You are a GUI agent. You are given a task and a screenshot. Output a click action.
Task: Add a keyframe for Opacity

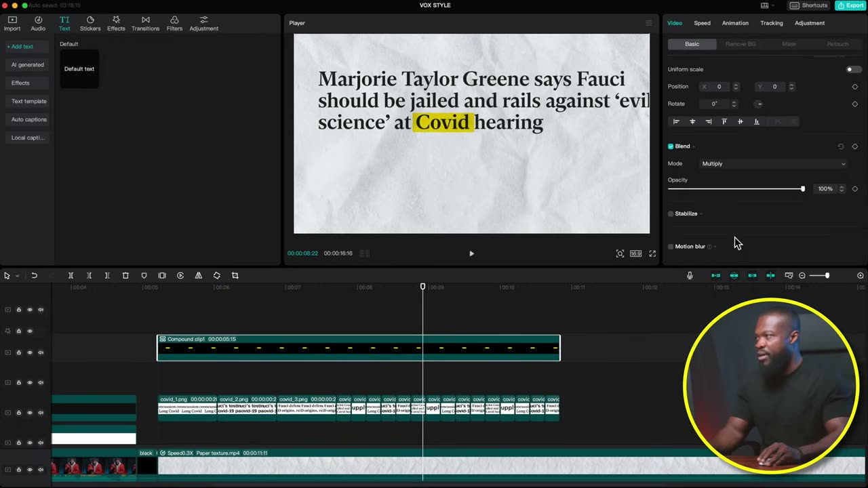point(854,189)
